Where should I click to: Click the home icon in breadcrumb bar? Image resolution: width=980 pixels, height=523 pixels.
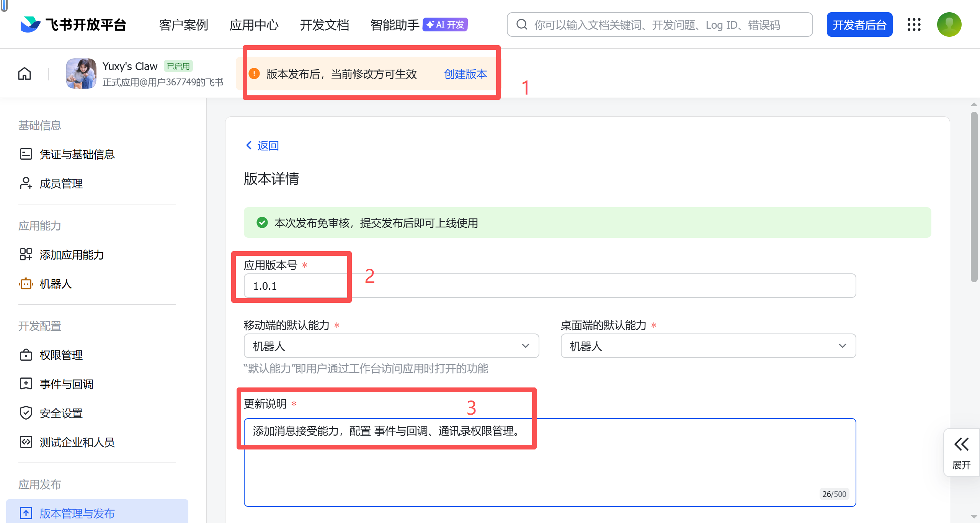(x=24, y=74)
